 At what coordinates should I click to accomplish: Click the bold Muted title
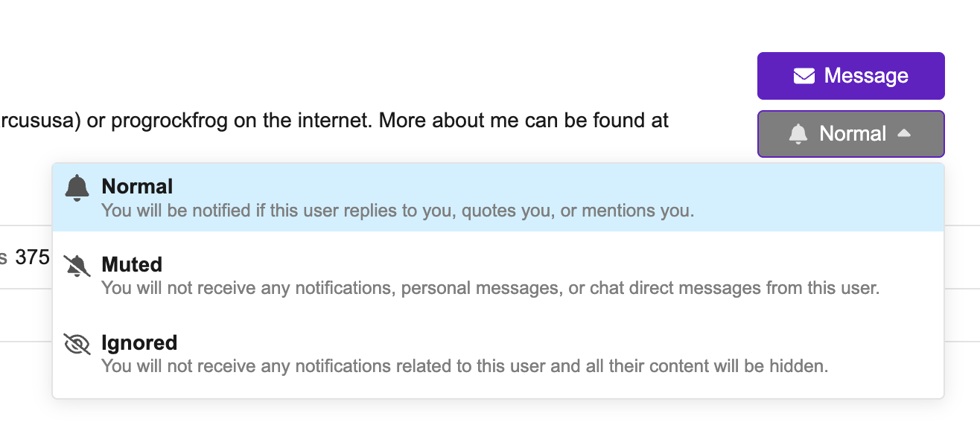pos(132,264)
